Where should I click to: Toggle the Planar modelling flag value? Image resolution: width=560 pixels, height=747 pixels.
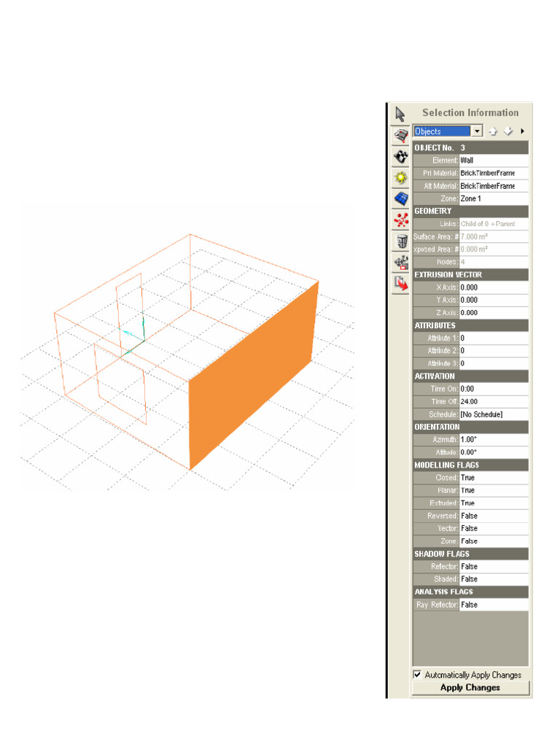point(494,490)
